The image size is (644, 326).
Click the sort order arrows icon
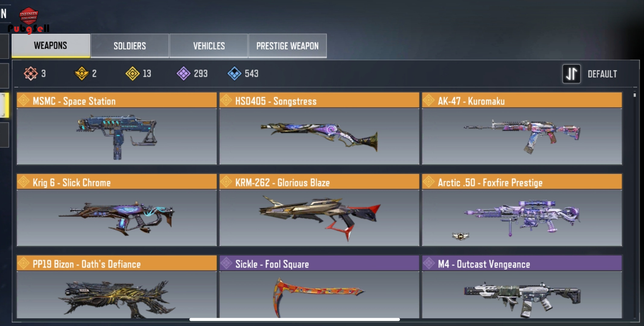point(571,74)
